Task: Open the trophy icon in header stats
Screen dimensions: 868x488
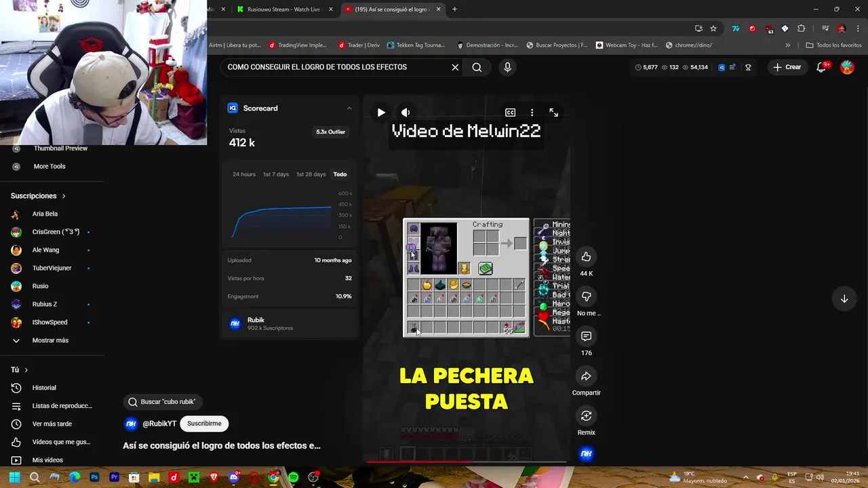Action: click(x=748, y=67)
